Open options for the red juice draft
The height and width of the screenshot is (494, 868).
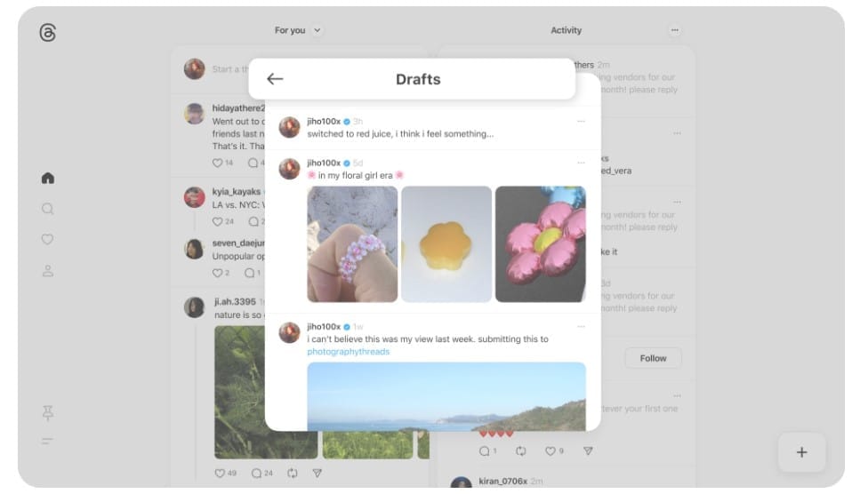point(581,121)
